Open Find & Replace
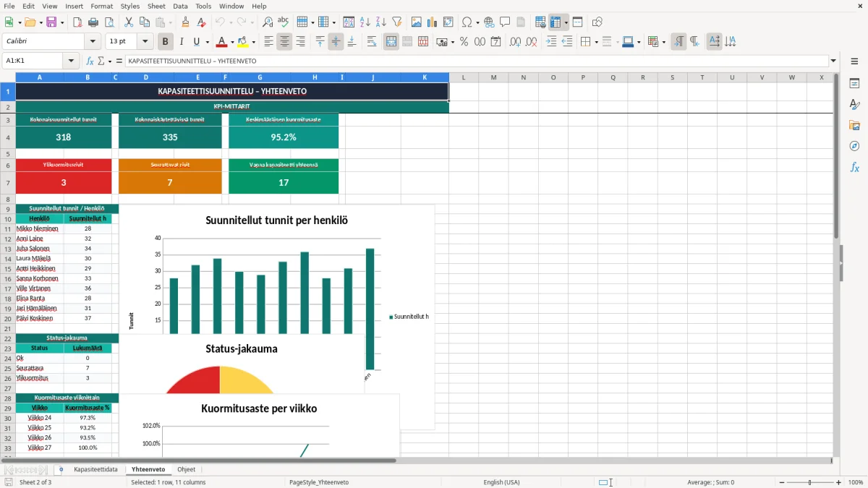The width and height of the screenshot is (868, 488). click(x=268, y=22)
